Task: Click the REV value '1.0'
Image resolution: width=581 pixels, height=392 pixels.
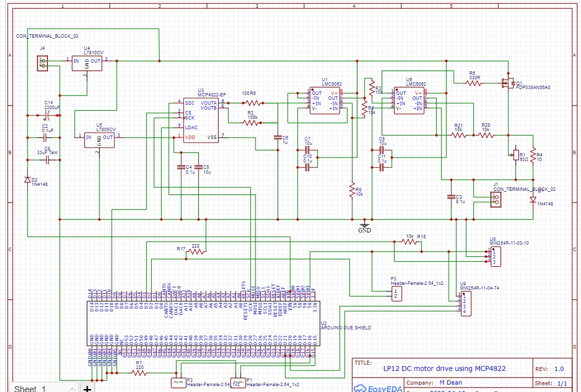Action: [559, 369]
